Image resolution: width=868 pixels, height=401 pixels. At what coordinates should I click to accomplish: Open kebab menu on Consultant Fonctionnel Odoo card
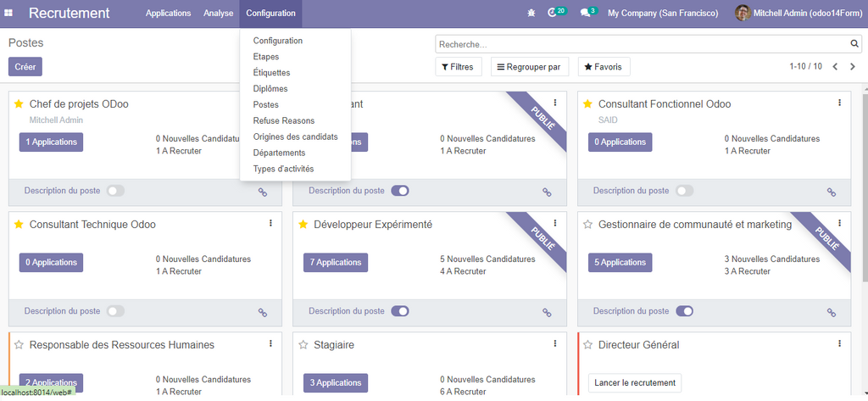(x=839, y=103)
